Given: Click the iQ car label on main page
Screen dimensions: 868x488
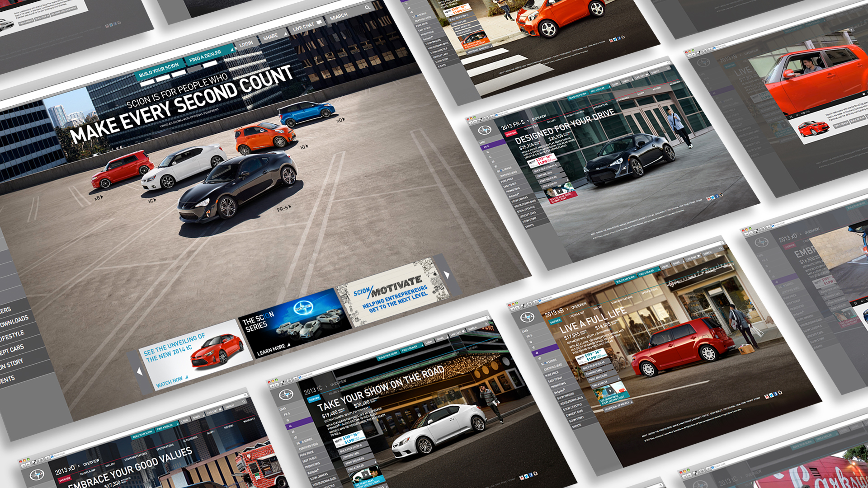Looking at the screenshot, I should point(304,147).
